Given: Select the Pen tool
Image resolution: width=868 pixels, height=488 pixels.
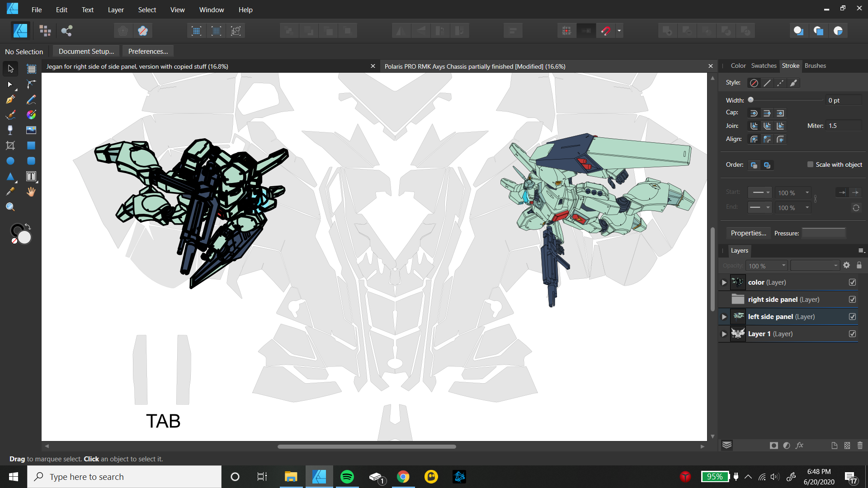Looking at the screenshot, I should click(x=10, y=99).
